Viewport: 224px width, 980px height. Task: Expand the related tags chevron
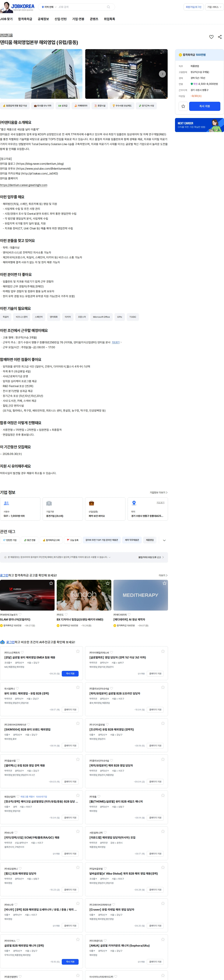coord(164,540)
